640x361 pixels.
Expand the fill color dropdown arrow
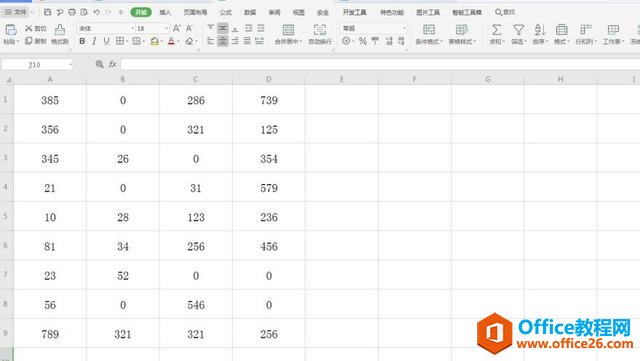pos(161,41)
